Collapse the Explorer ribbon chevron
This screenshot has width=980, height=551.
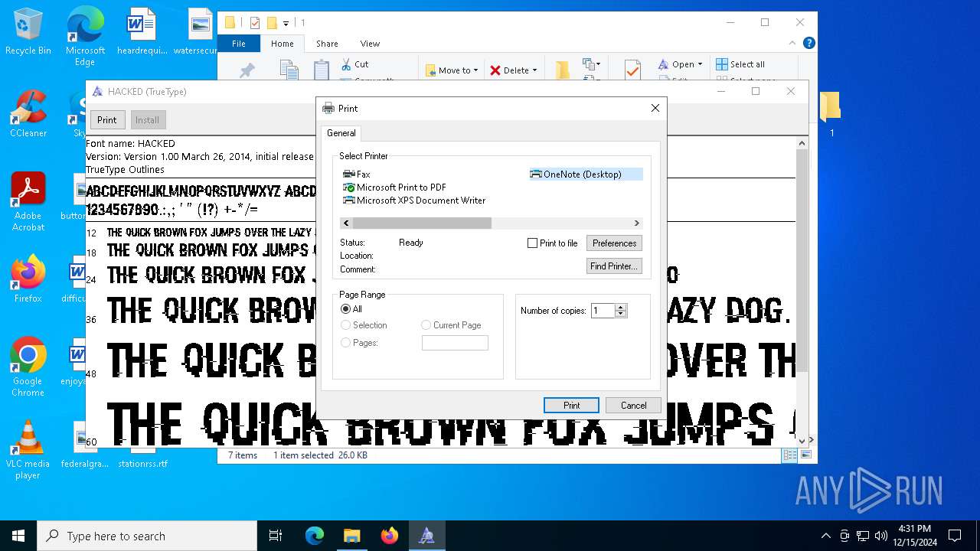click(794, 44)
